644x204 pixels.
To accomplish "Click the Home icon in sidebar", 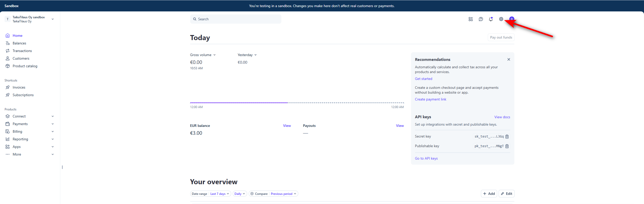I will pyautogui.click(x=8, y=36).
